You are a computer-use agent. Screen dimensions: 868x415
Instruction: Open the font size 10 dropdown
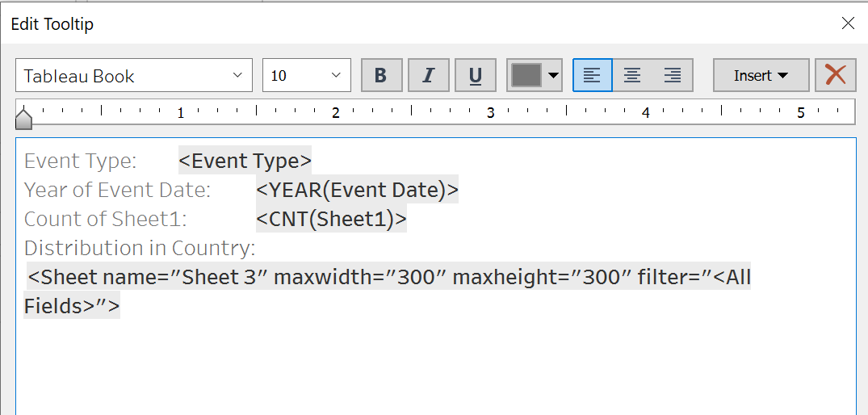tap(336, 76)
